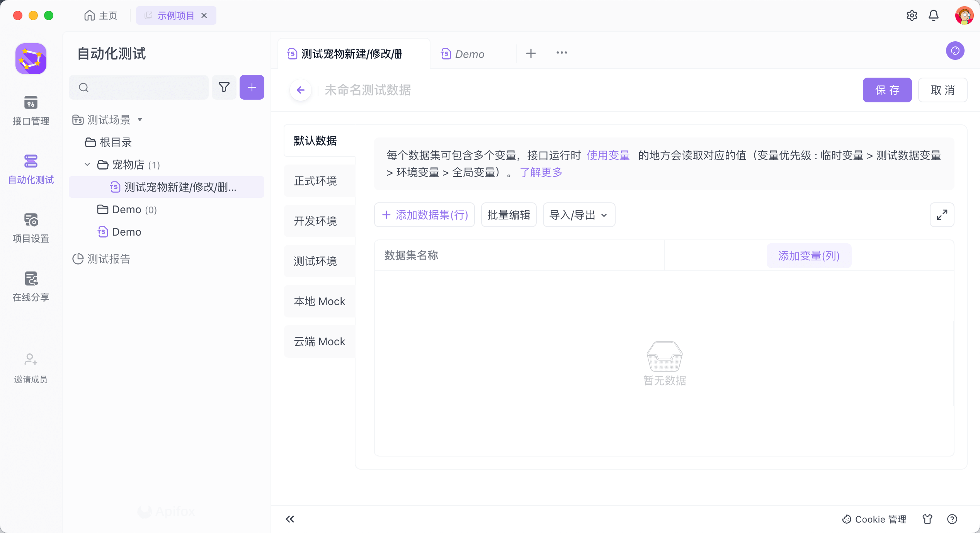Collapse the sidebar with double chevron

[290, 519]
